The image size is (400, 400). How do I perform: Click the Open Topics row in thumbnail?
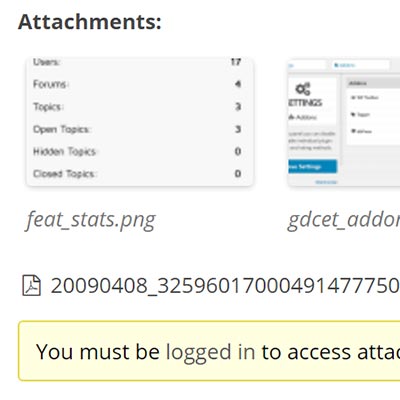click(137, 129)
